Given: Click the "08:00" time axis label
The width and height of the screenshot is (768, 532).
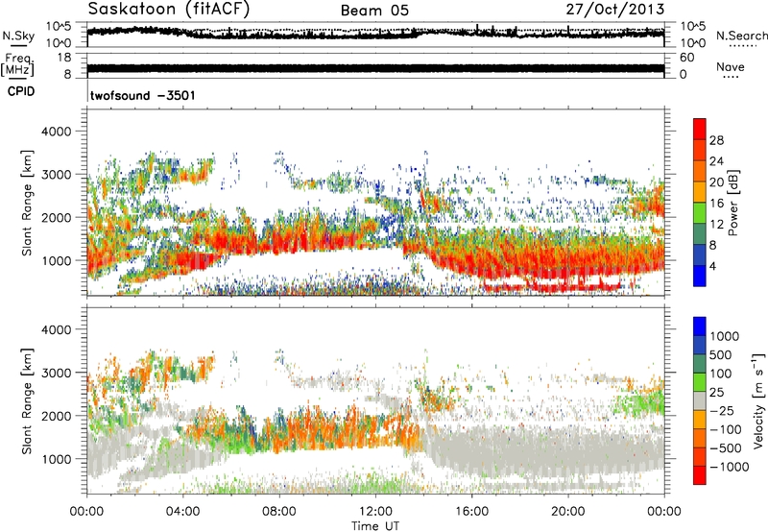Looking at the screenshot, I should 279,512.
